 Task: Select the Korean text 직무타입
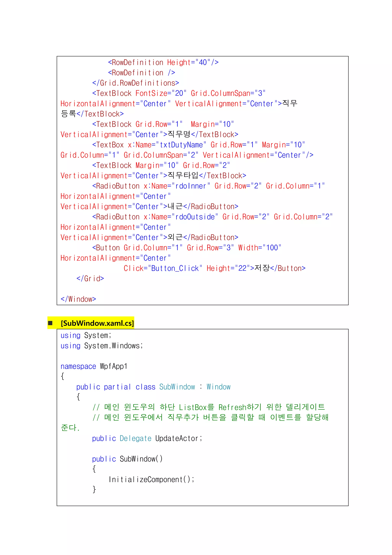pyautogui.click(x=183, y=175)
